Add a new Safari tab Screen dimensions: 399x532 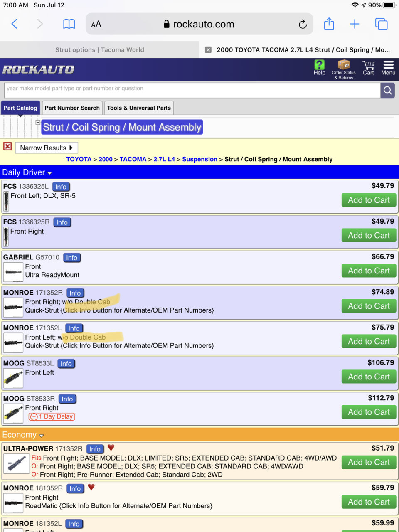click(x=355, y=24)
